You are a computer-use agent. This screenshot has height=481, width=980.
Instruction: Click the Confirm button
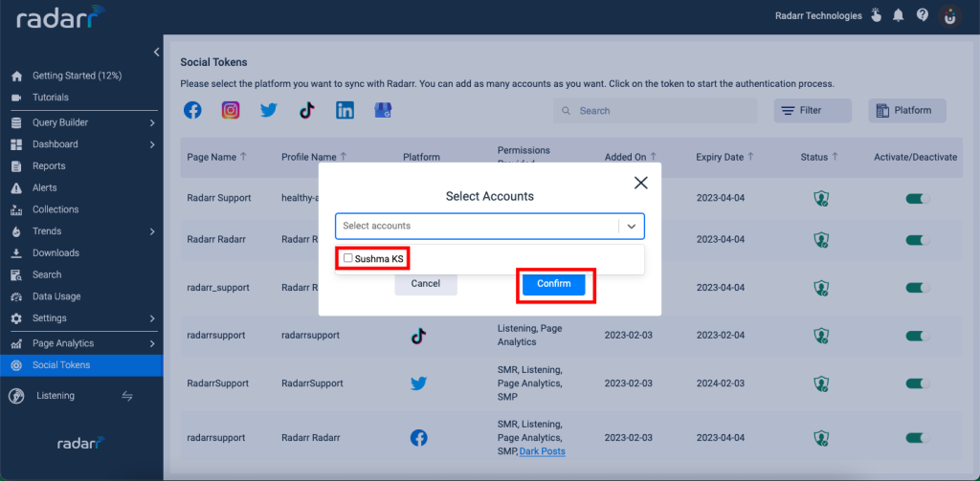tap(554, 284)
